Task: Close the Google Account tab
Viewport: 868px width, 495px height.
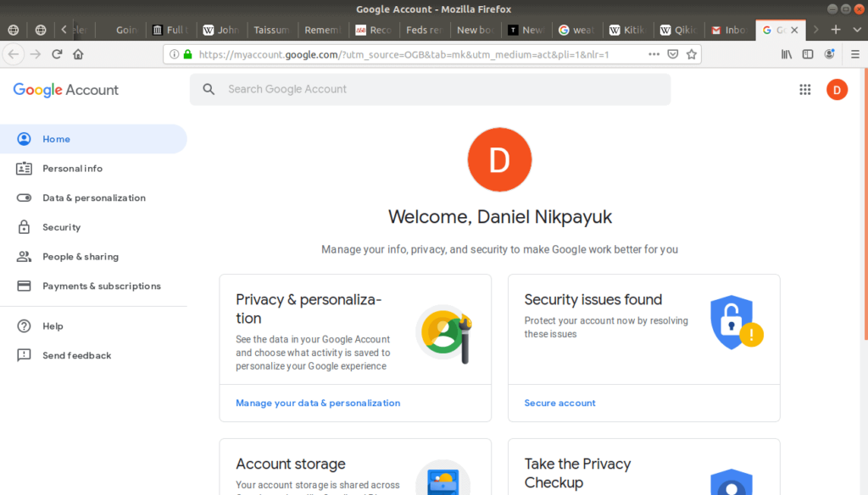Action: point(794,30)
